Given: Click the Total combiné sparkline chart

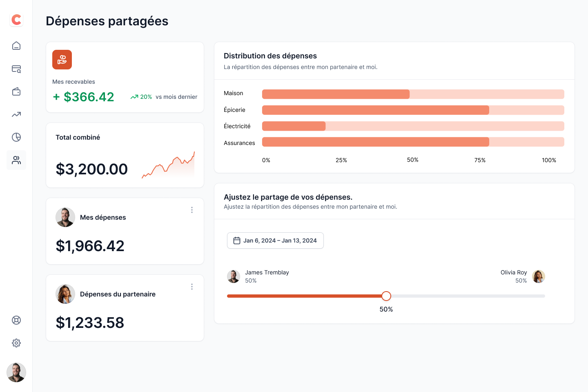Looking at the screenshot, I should click(x=168, y=165).
